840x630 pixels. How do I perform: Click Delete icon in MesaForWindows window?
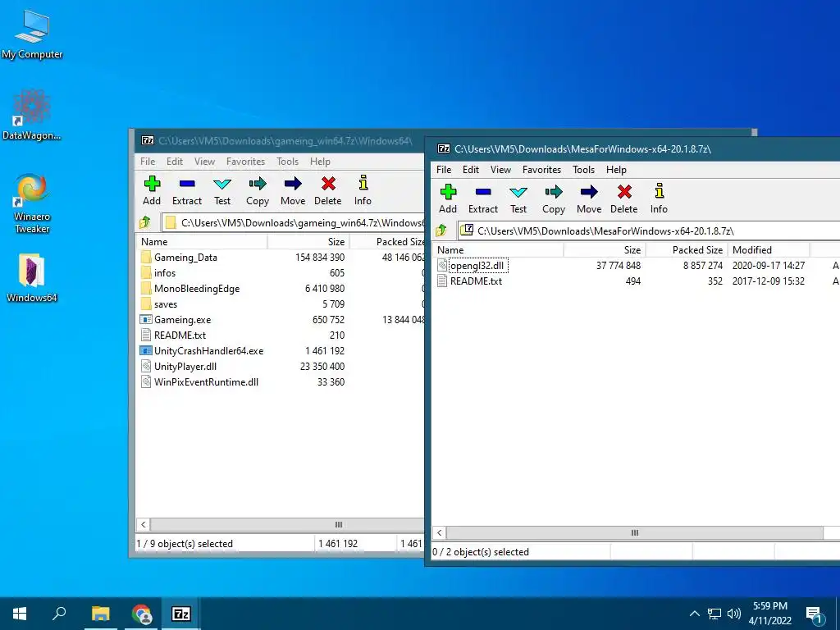coord(624,192)
